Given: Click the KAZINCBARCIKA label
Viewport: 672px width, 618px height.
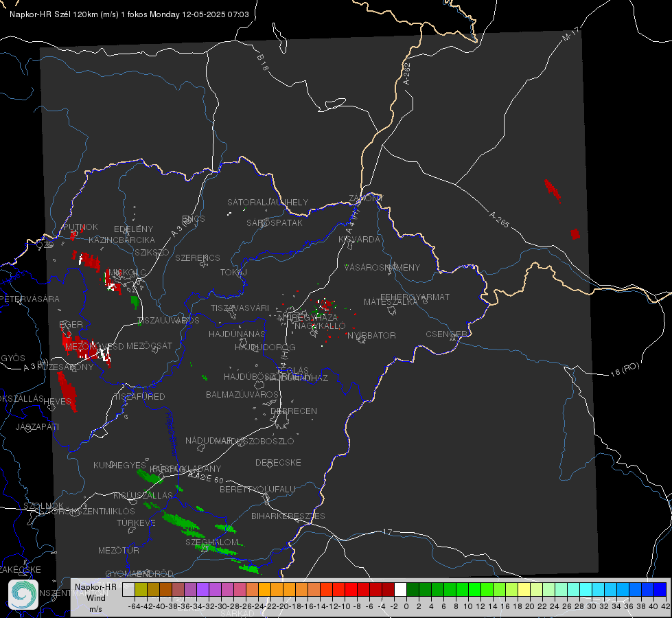Looking at the screenshot, I should (121, 240).
